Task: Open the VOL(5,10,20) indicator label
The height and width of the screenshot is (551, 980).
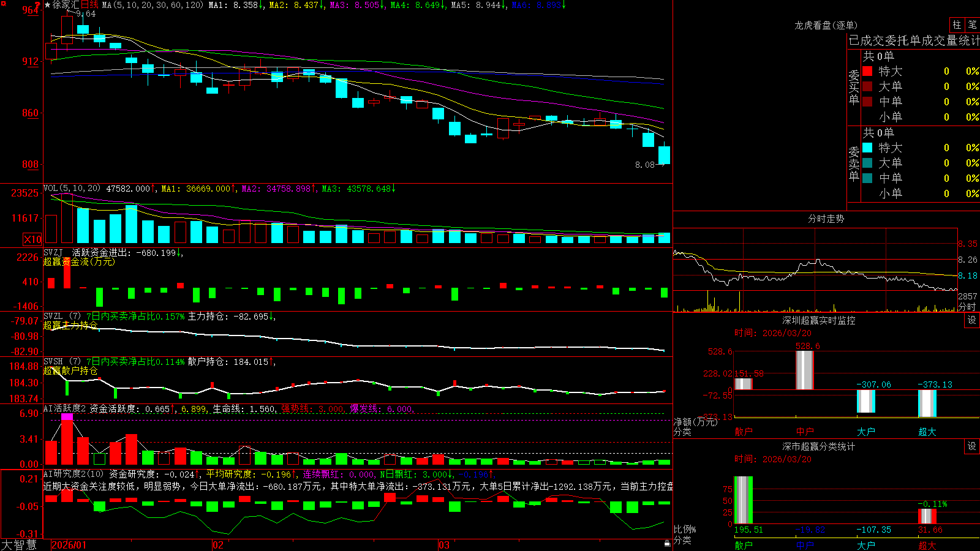Action: coord(72,189)
